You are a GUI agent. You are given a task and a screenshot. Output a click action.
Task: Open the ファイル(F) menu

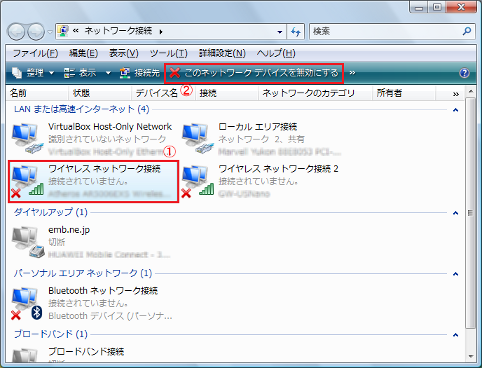pyautogui.click(x=35, y=53)
